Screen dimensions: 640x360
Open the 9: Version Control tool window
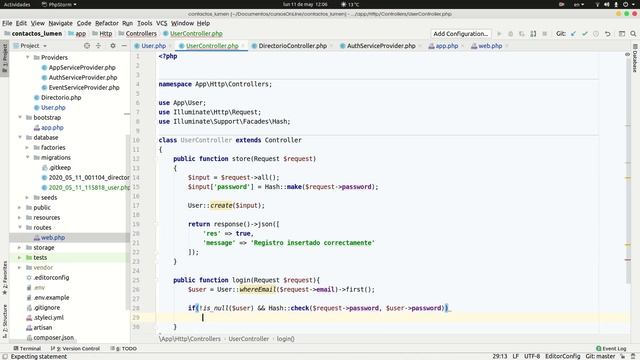(x=76, y=349)
